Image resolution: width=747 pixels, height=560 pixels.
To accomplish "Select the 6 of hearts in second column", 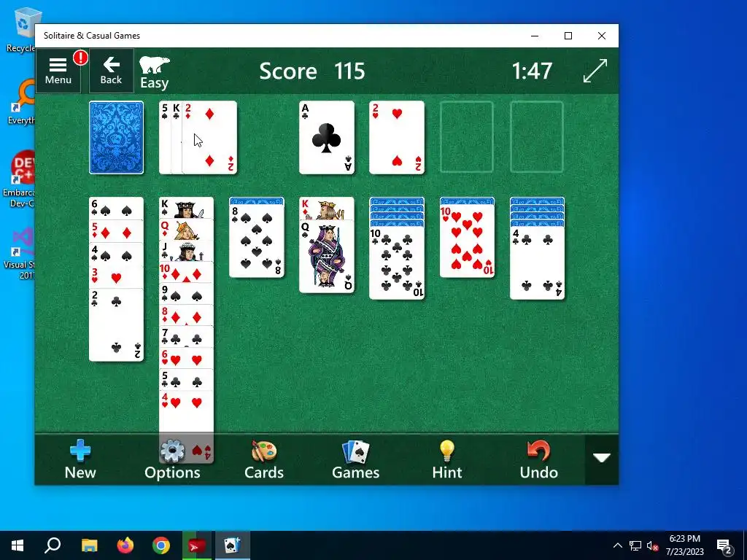I will coord(186,358).
